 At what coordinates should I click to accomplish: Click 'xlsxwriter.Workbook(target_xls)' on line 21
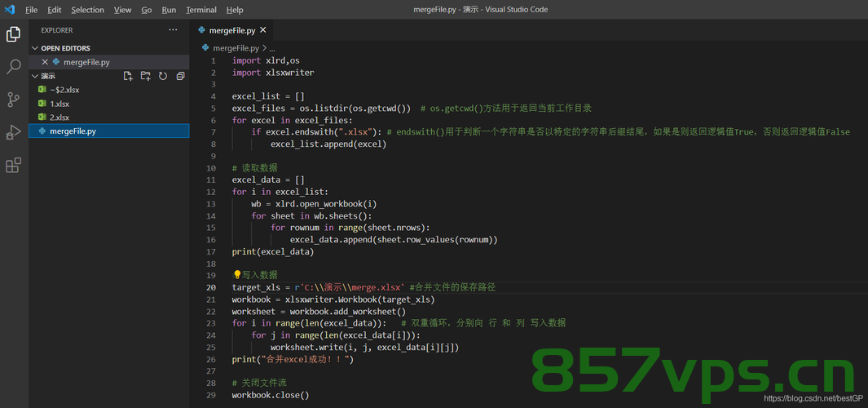point(359,299)
